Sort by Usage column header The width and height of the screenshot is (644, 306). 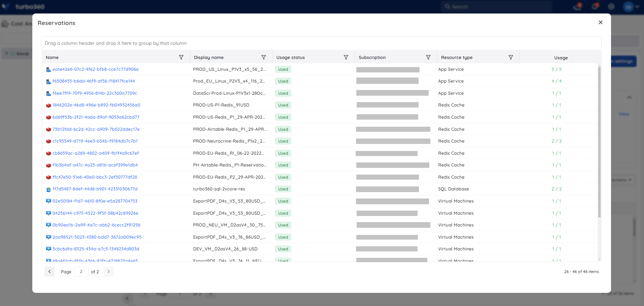click(561, 58)
